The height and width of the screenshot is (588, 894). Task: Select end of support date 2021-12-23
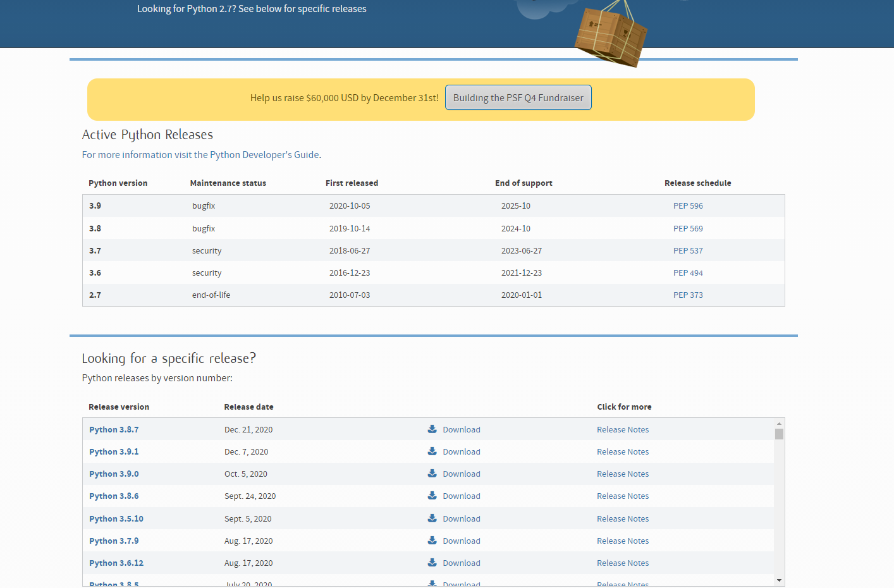522,273
